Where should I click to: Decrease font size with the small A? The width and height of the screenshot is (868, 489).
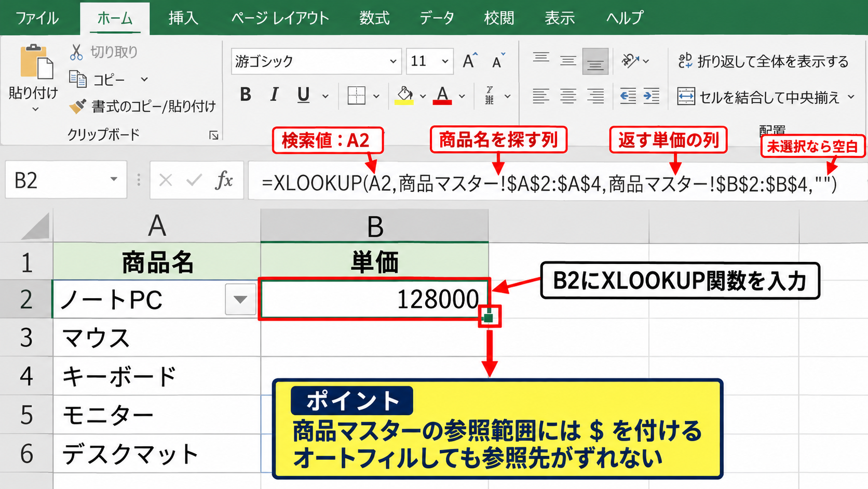click(498, 61)
